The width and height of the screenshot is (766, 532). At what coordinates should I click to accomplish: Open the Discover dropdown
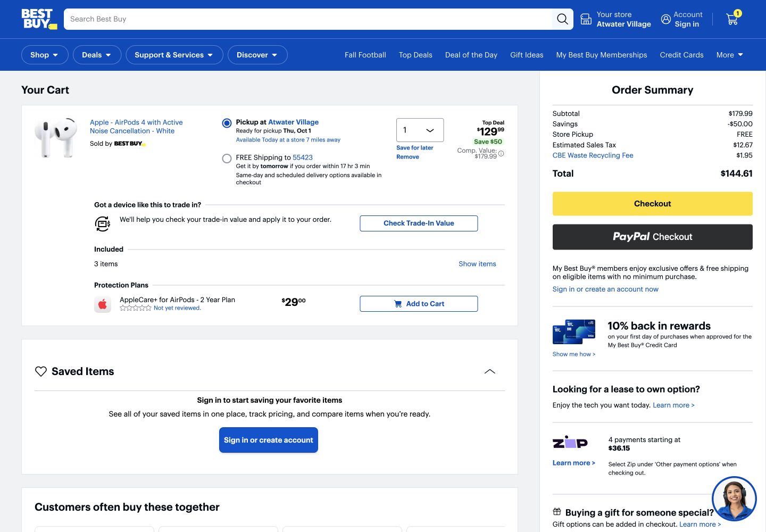(x=257, y=55)
